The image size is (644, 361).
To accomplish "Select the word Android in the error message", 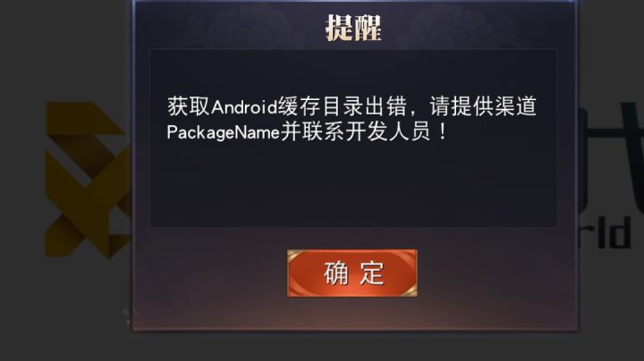I will [244, 107].
